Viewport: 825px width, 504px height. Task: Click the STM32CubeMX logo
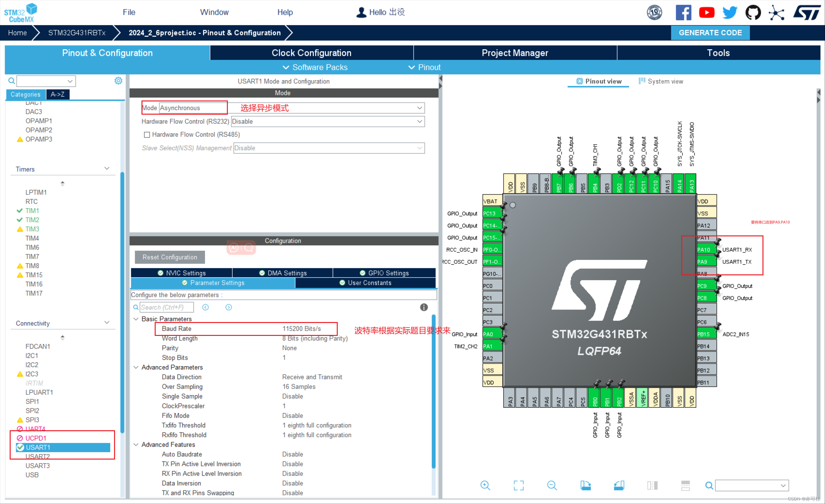[21, 13]
